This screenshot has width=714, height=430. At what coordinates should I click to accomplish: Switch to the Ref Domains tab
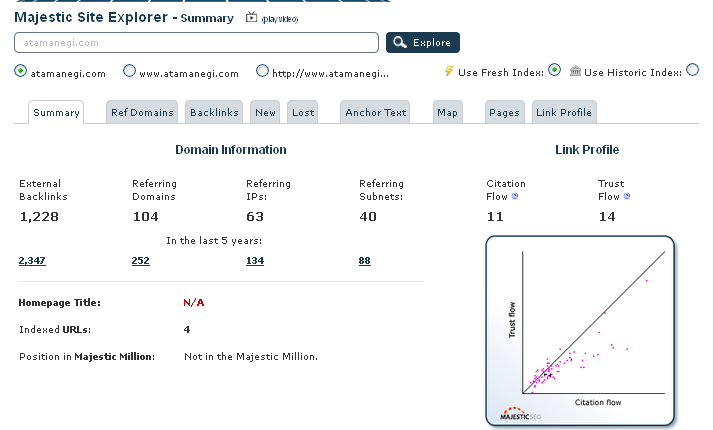[142, 112]
